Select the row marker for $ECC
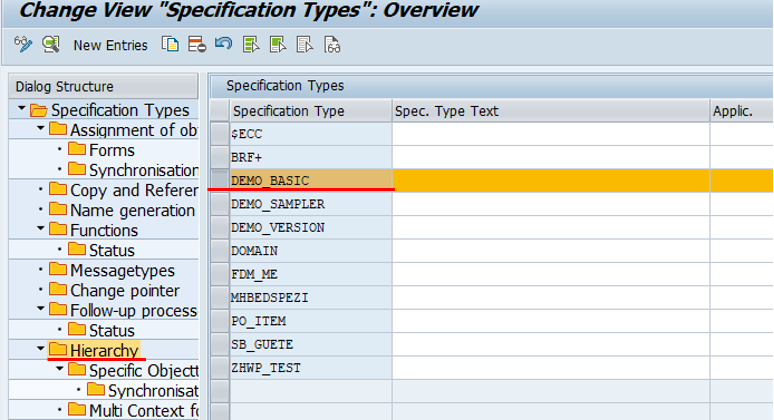The width and height of the screenshot is (774, 420). click(x=219, y=133)
